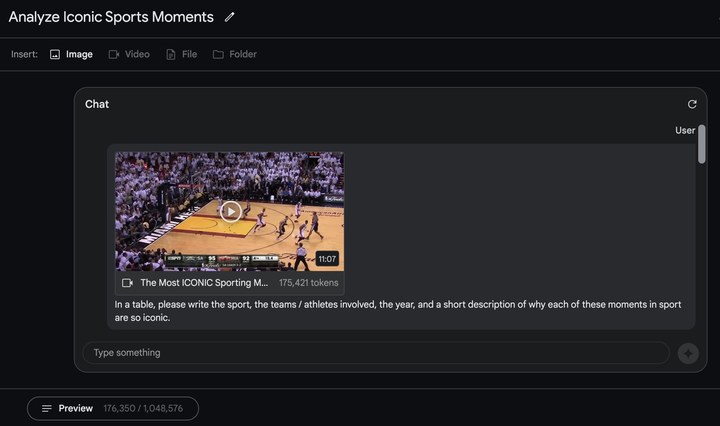Screen dimensions: 720x426
Task: Click the User role label
Action: click(x=685, y=130)
